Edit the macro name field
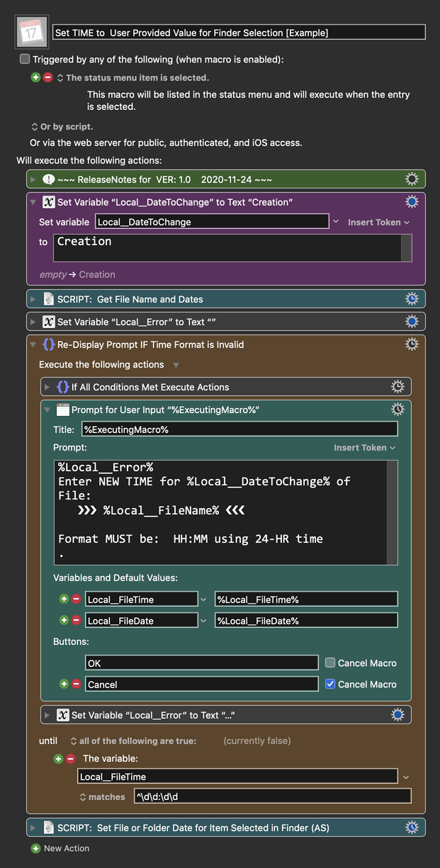Image resolution: width=440 pixels, height=868 pixels. [x=239, y=33]
